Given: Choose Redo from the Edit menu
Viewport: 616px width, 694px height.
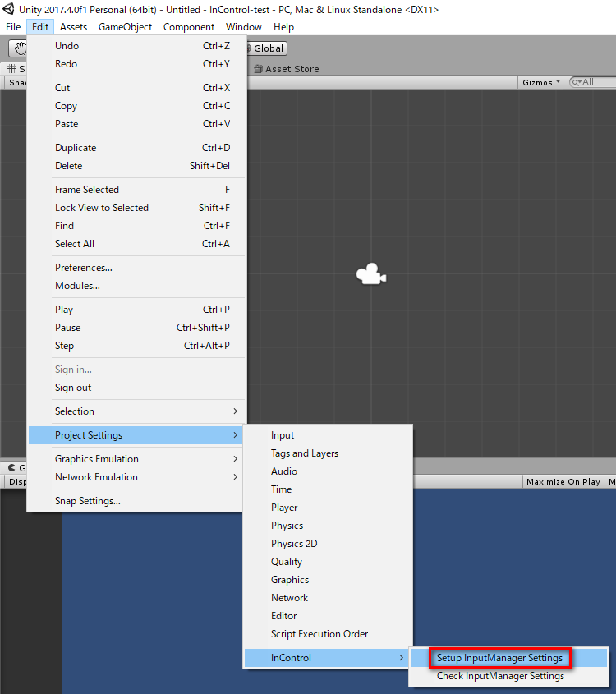Looking at the screenshot, I should 136,64.
